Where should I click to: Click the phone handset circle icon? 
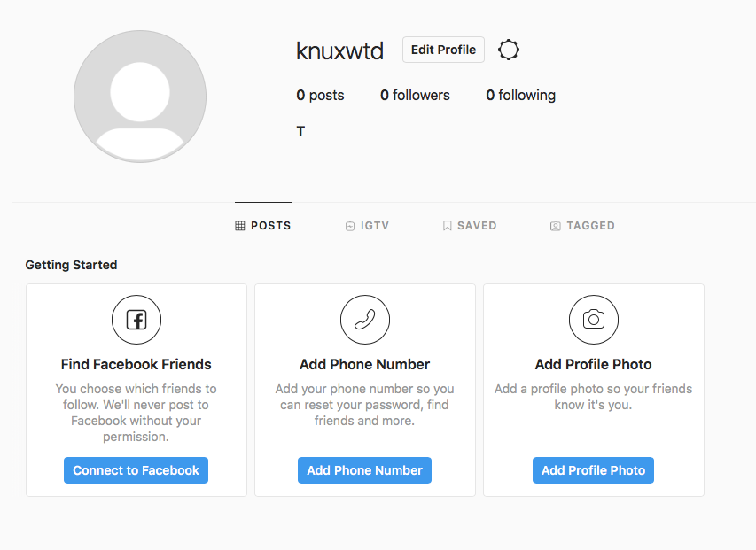click(365, 320)
